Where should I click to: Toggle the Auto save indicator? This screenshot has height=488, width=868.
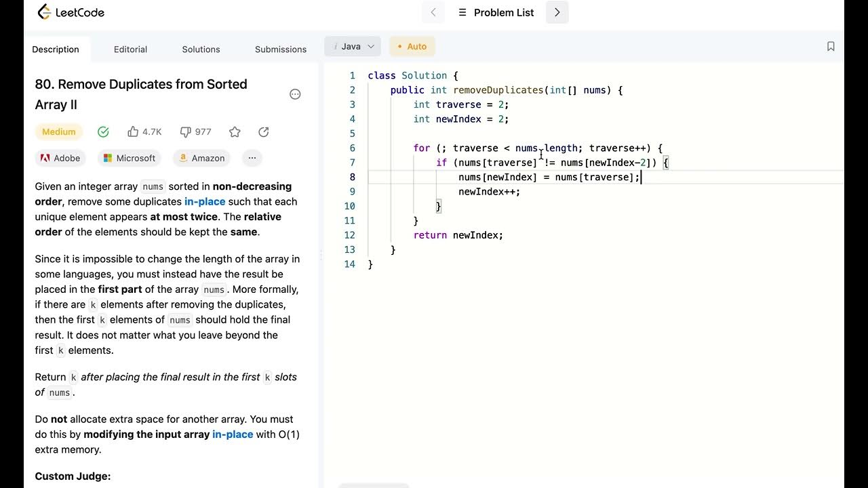[x=412, y=46]
